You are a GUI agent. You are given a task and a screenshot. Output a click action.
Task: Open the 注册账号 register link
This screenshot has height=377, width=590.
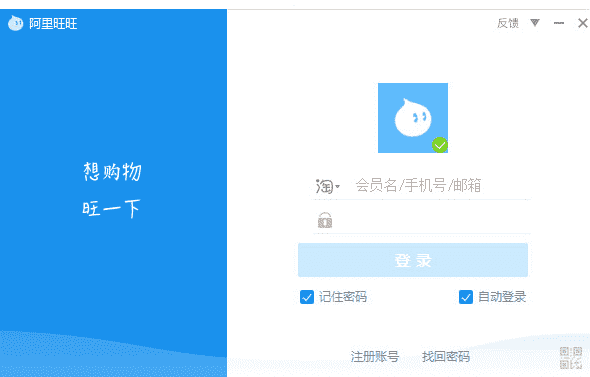pos(375,356)
